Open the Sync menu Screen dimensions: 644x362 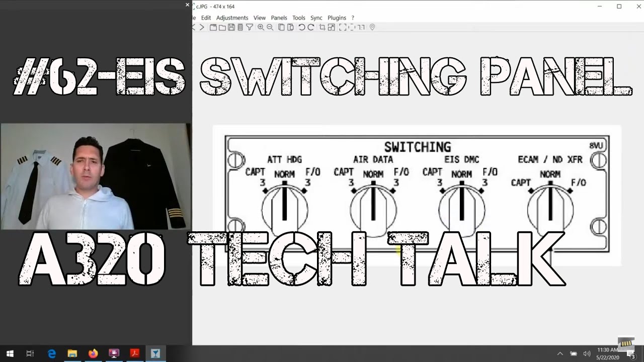point(316,18)
